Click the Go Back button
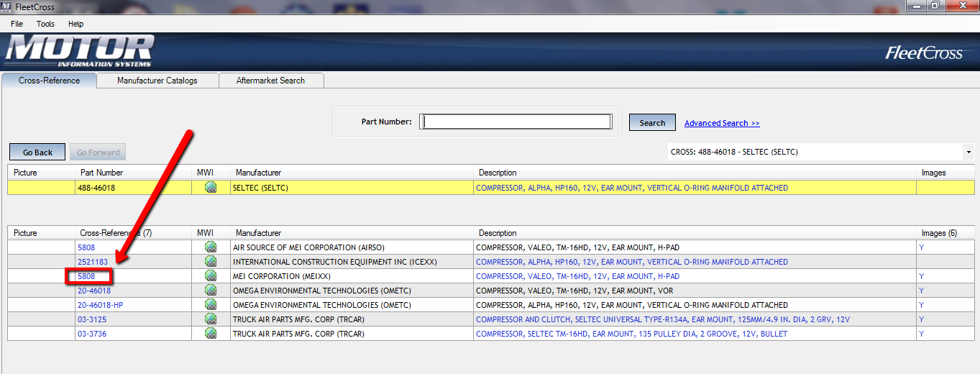This screenshot has height=374, width=980. point(37,152)
